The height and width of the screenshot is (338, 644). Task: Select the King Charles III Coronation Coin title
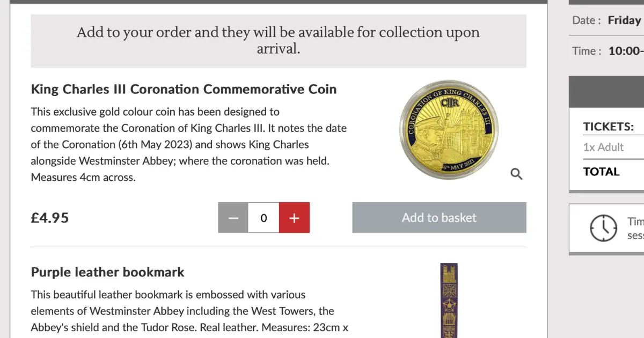[x=184, y=89]
